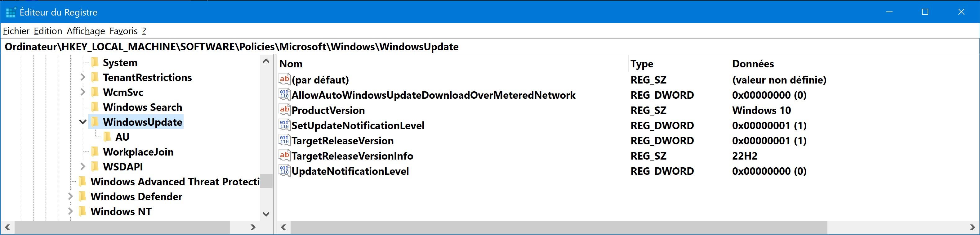The height and width of the screenshot is (235, 980).
Task: Click the WindowsUpdate folder icon
Action: coord(95,121)
